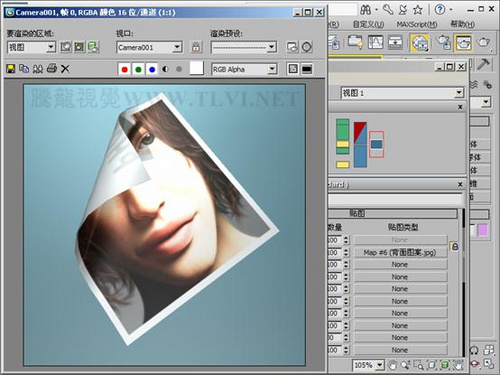Click the amount field in Map #6 row
This screenshot has height=375, width=500.
click(x=335, y=253)
